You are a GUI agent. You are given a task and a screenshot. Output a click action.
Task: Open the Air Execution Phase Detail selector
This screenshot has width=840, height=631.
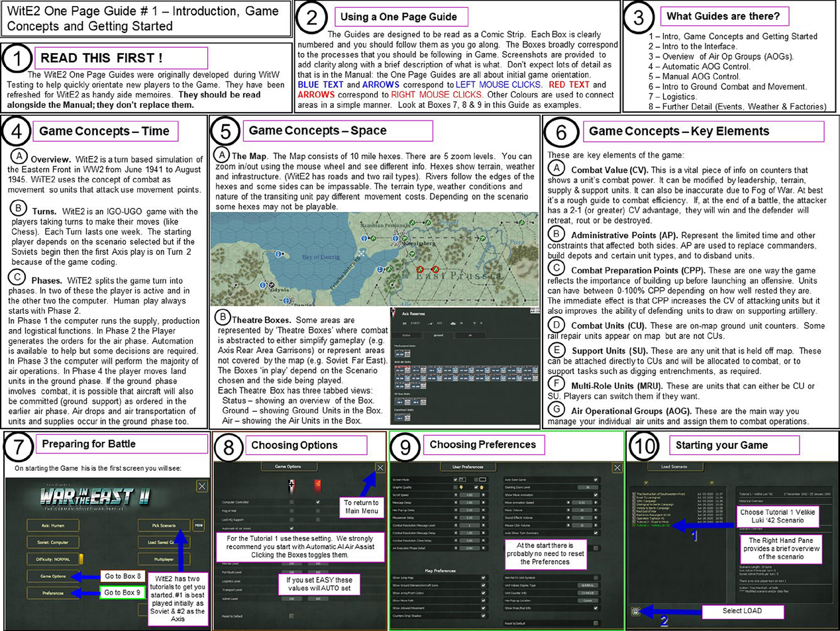click(469, 548)
